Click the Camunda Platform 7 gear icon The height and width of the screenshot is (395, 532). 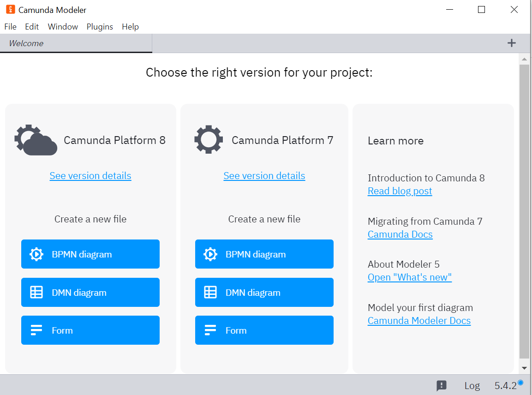coord(209,140)
